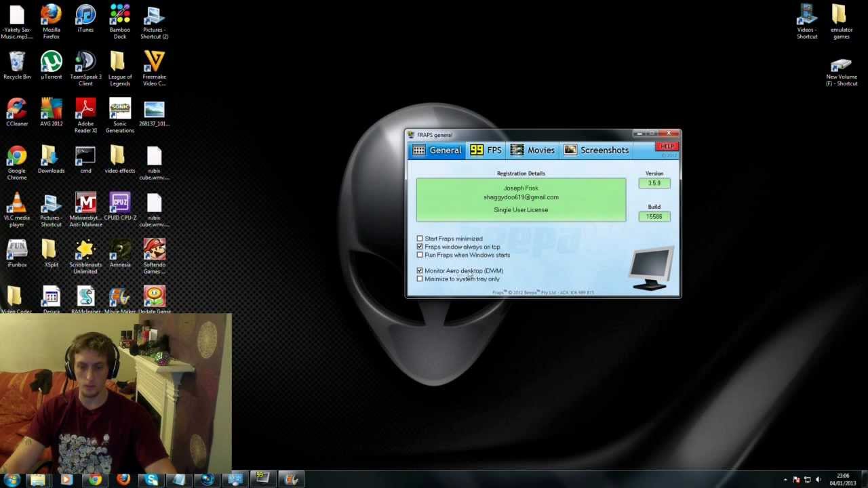Image resolution: width=868 pixels, height=488 pixels.
Task: Select the Scribblenauts Unlimited icon
Action: pyautogui.click(x=85, y=256)
